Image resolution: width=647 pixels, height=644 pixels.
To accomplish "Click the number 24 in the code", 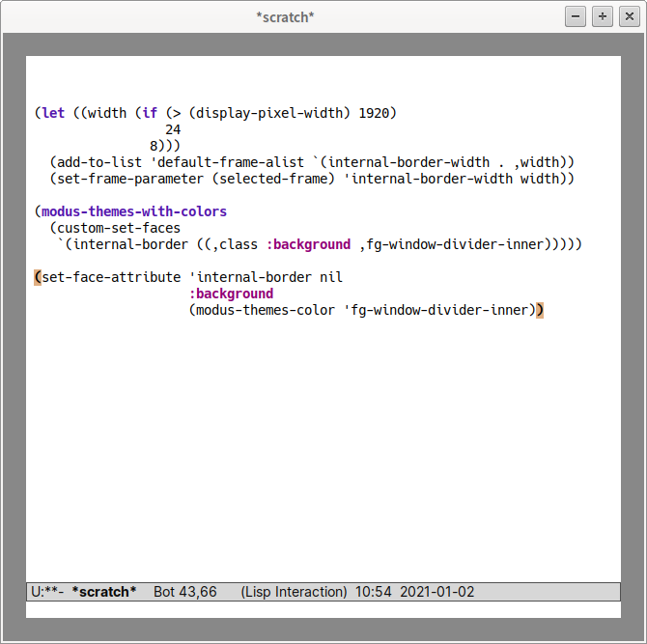I will pos(173,129).
